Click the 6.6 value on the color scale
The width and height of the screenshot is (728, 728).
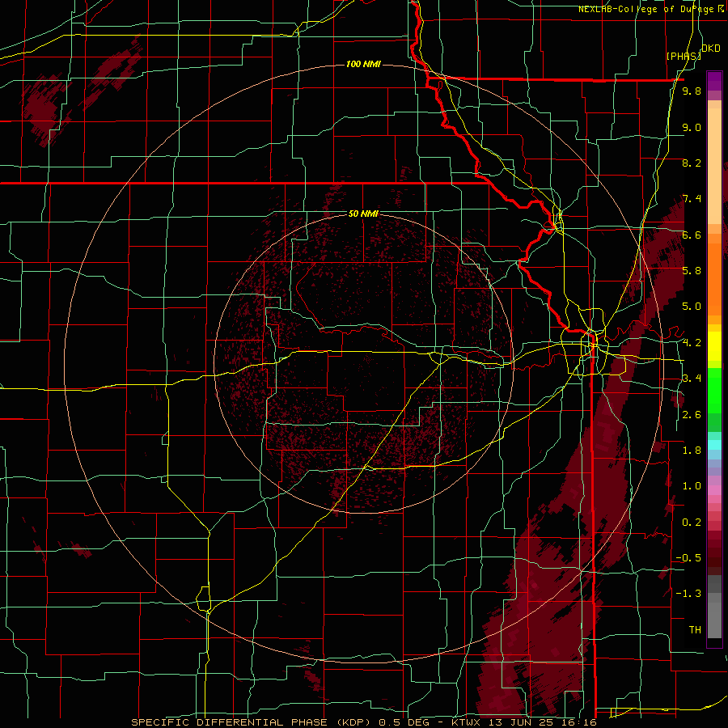(x=692, y=235)
